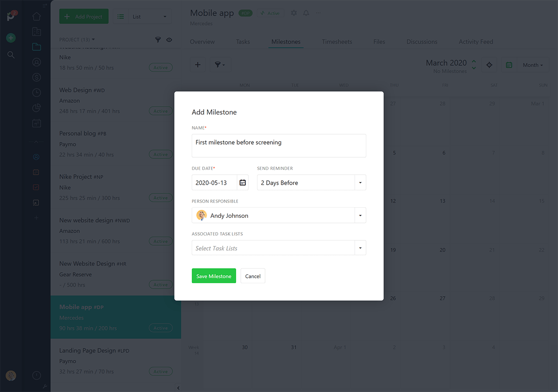Toggle the Active status of Mobile app header
This screenshot has height=392, width=558.
point(270,13)
